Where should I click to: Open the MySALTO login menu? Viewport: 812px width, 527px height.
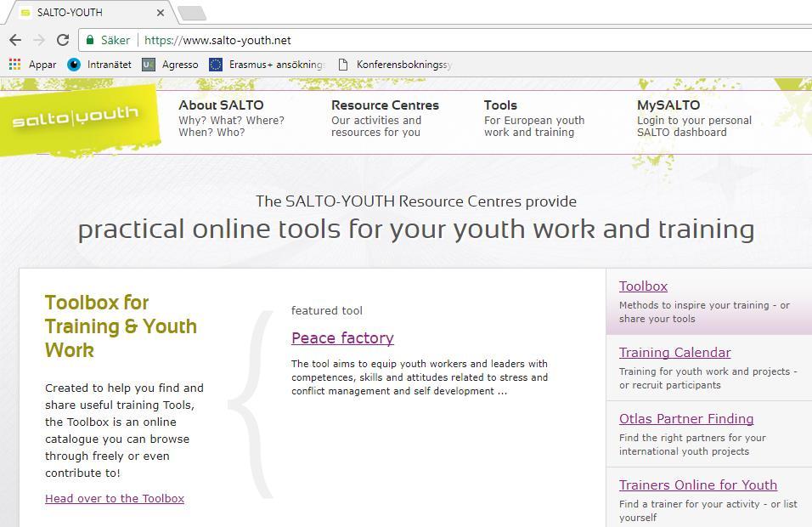[x=694, y=118]
